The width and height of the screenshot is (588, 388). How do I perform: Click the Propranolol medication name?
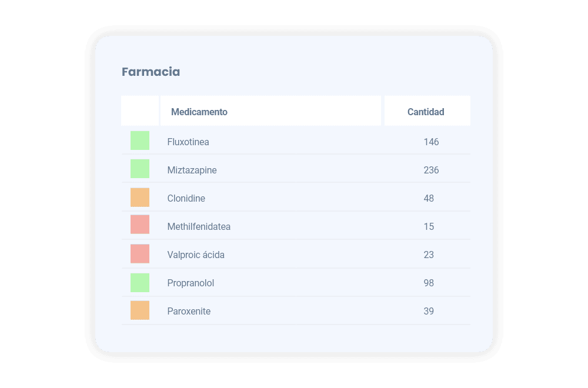coord(191,283)
